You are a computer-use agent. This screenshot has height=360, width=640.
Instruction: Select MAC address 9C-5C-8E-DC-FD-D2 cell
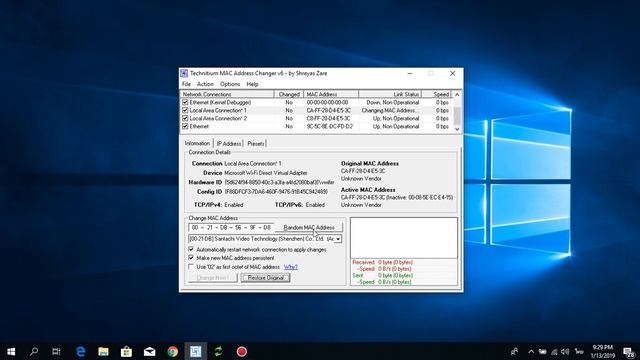pos(330,127)
